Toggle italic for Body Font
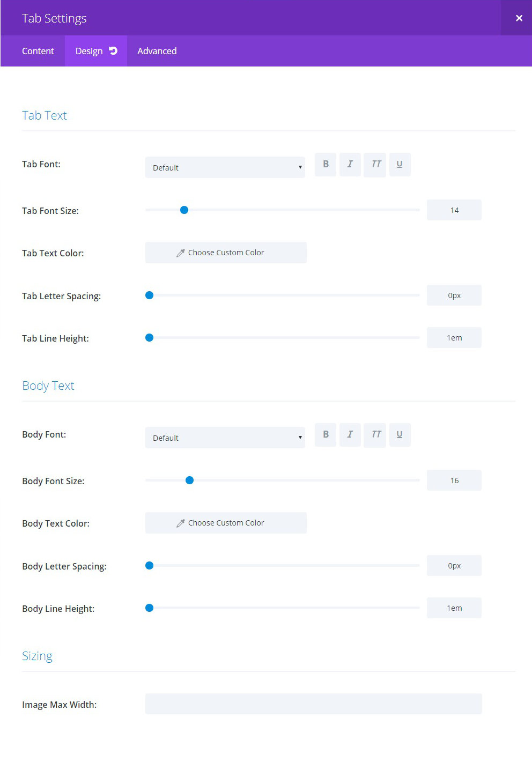The width and height of the screenshot is (532, 784). click(x=350, y=435)
